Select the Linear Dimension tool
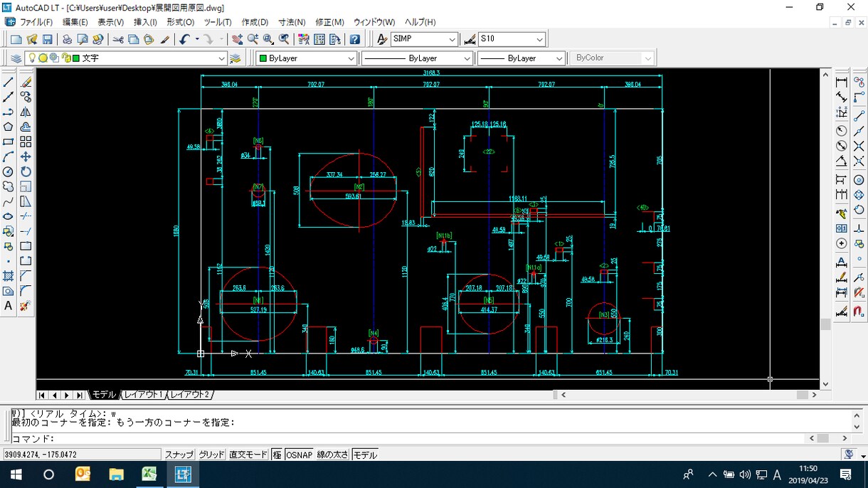868x488 pixels. [842, 83]
